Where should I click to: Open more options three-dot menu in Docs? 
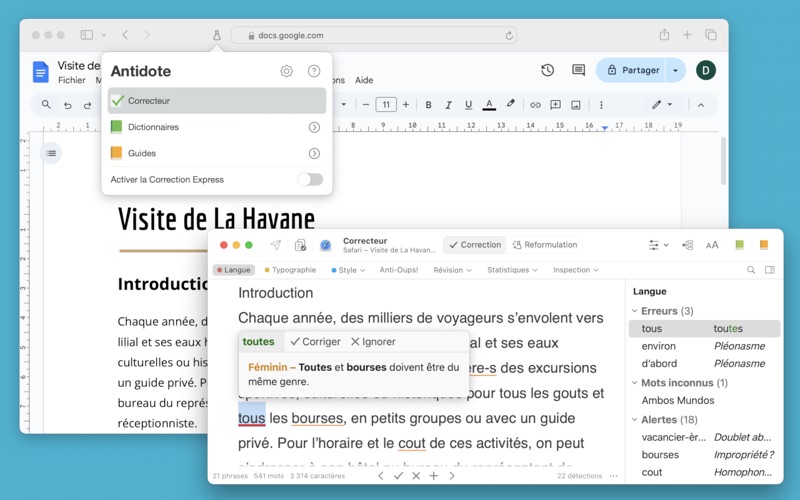(601, 105)
